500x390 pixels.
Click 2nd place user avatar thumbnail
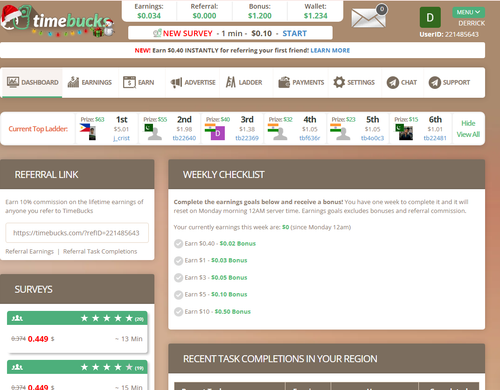tap(155, 133)
